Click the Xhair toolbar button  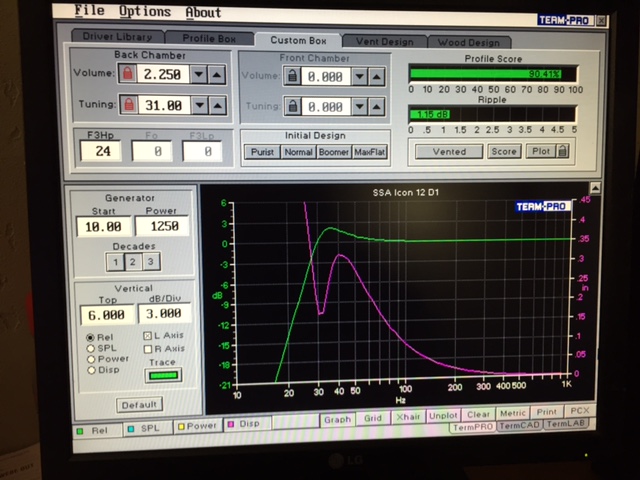point(408,417)
